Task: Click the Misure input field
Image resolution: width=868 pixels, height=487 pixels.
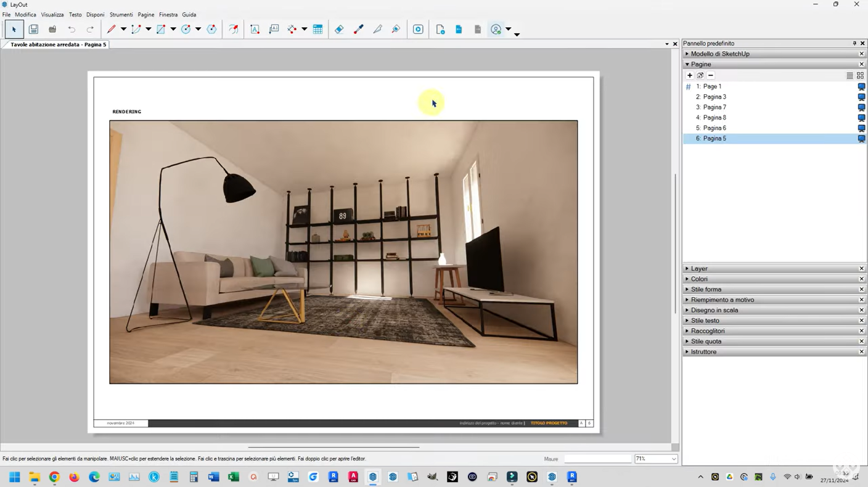Action: (x=597, y=459)
